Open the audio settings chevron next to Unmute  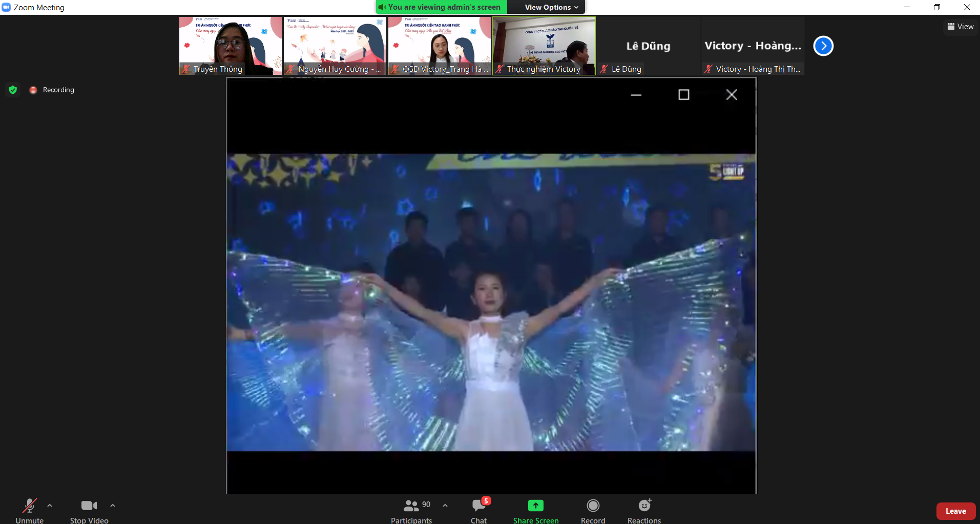click(x=50, y=505)
